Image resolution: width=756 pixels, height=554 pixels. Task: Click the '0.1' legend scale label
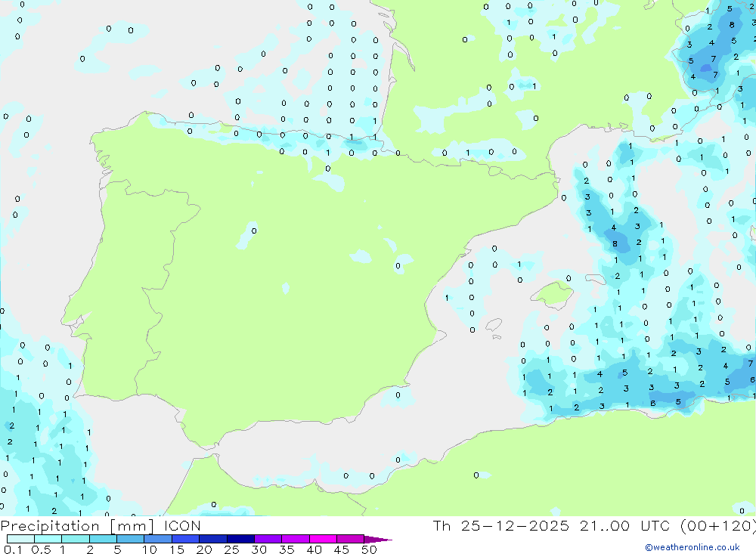click(12, 549)
